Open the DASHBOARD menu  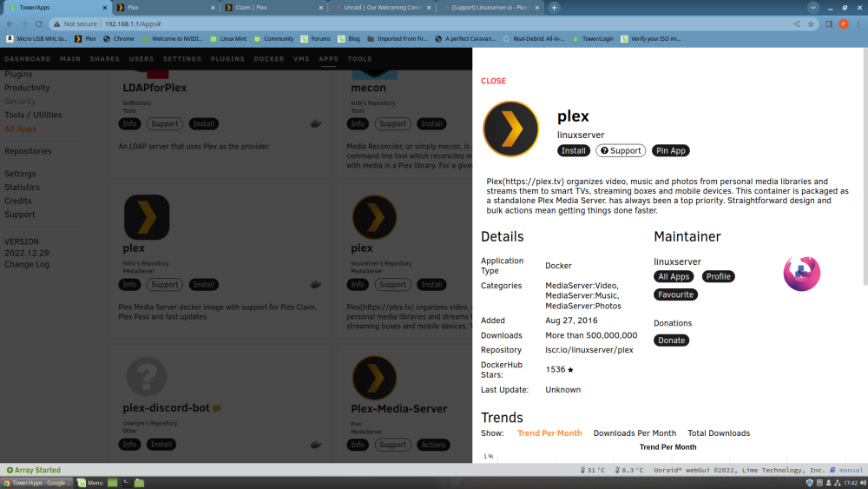coord(28,59)
